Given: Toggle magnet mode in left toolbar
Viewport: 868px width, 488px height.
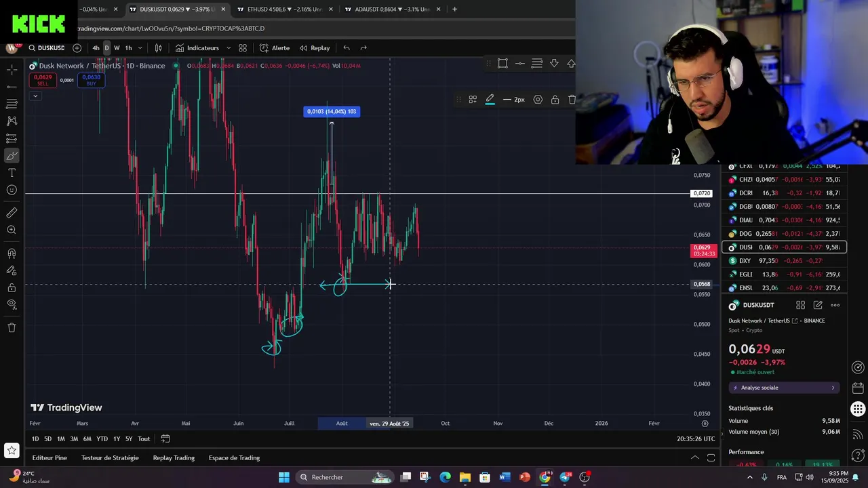Looking at the screenshot, I should click(x=12, y=253).
